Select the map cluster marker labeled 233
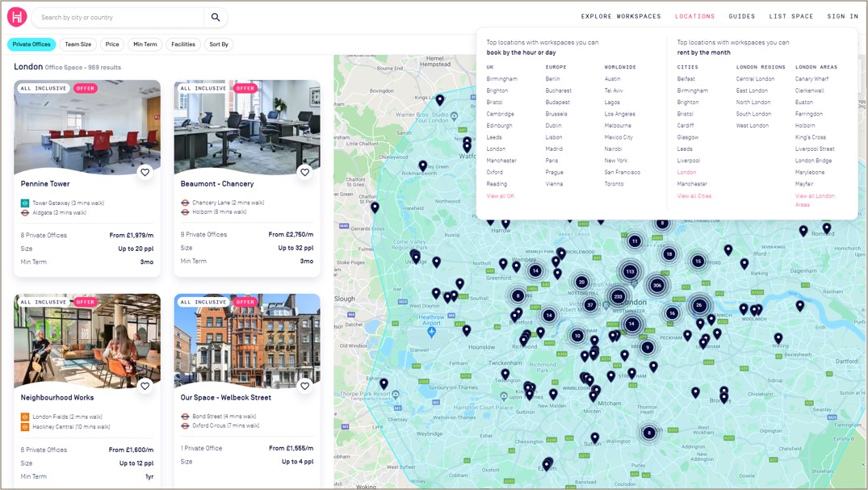Screen dimensions: 868x490 [619, 296]
